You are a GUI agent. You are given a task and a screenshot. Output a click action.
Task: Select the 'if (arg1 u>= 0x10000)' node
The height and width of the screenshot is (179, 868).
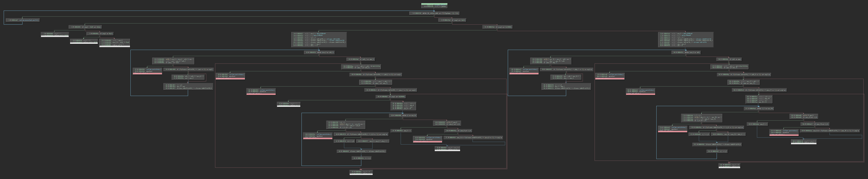[498, 27]
